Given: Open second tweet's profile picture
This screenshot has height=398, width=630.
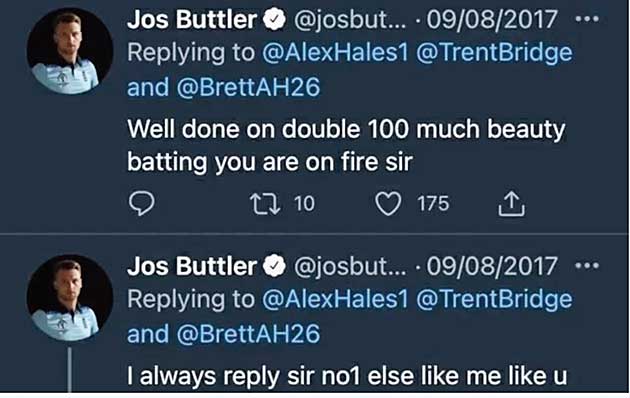Looking at the screenshot, I should coord(70,298).
